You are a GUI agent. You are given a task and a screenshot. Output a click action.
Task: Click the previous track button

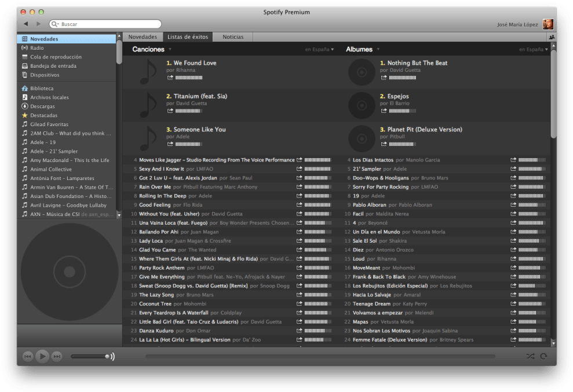coord(28,356)
